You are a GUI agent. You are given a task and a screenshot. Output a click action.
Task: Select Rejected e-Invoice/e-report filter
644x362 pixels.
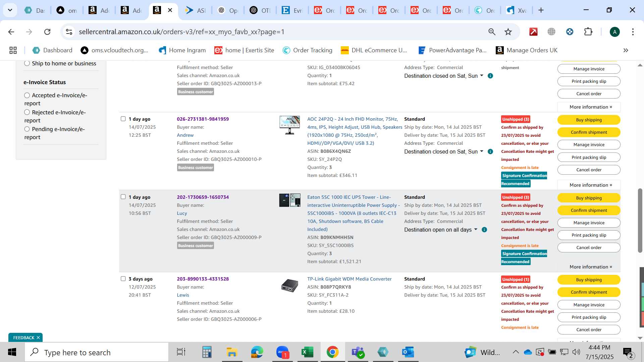click(27, 112)
